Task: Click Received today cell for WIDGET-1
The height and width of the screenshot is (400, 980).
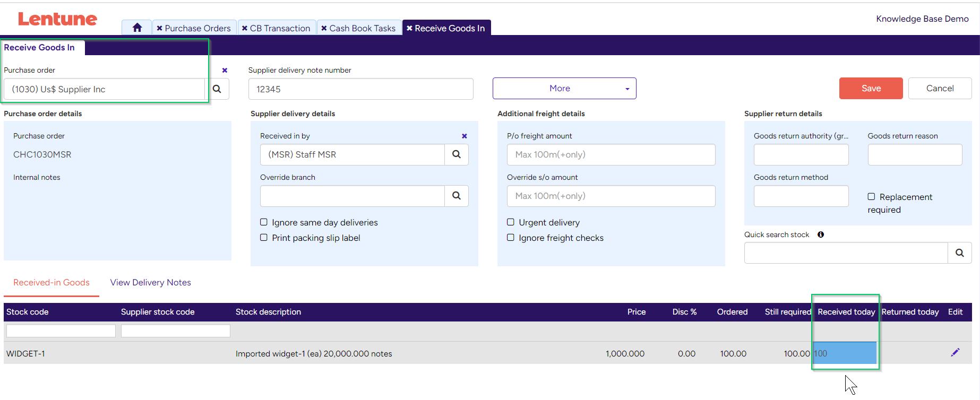Action: point(845,353)
